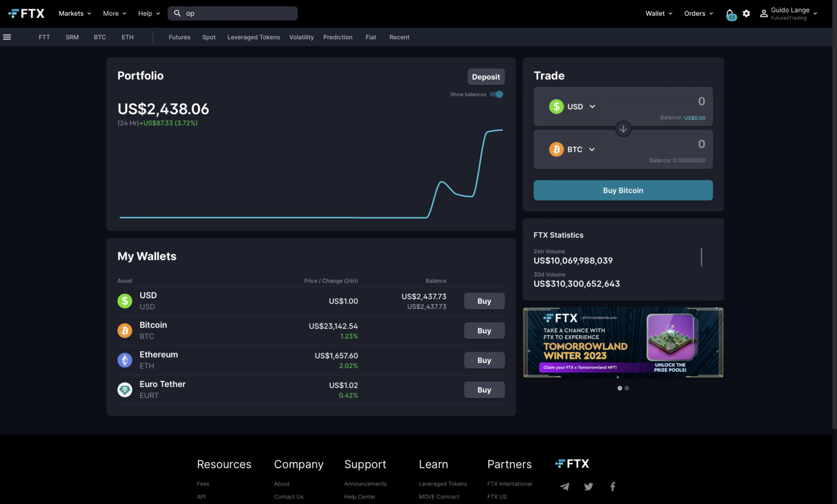The width and height of the screenshot is (837, 504).
Task: Click the swap direction arrow in Trade widget
Action: (x=623, y=129)
